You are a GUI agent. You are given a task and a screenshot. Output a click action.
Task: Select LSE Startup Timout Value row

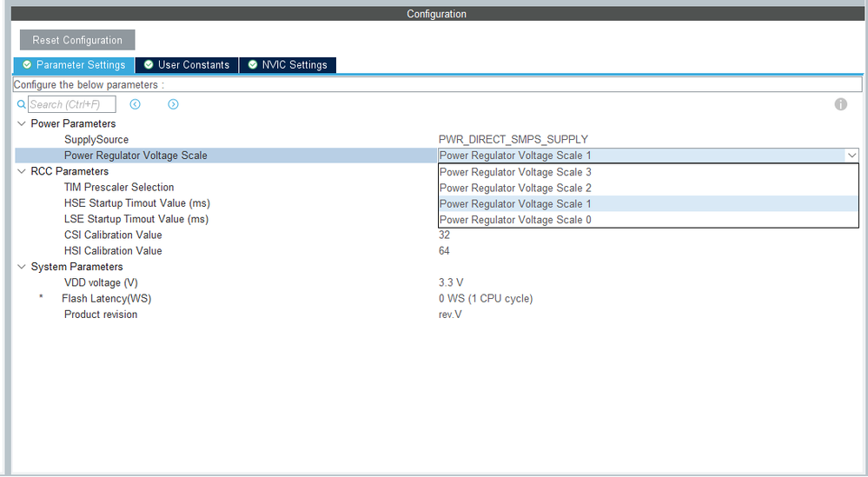[136, 219]
